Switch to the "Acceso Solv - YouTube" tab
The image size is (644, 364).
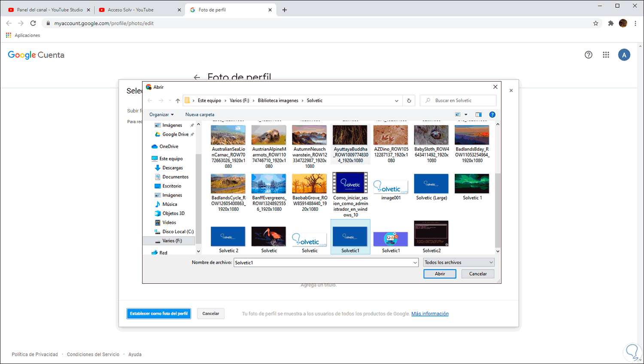click(x=140, y=10)
